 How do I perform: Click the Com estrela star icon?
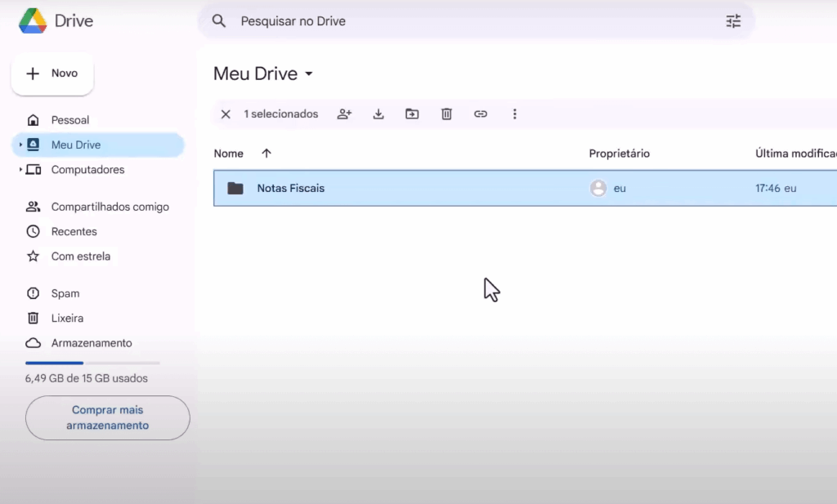tap(33, 256)
